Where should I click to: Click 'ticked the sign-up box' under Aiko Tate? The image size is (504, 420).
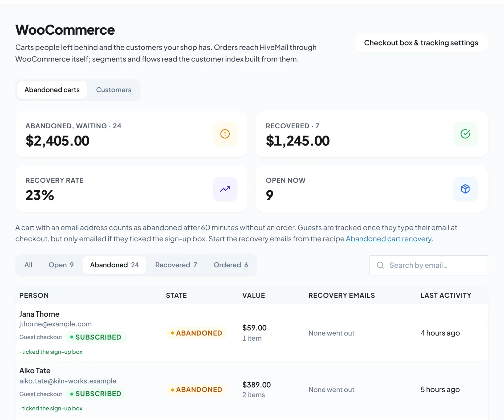click(x=52, y=408)
